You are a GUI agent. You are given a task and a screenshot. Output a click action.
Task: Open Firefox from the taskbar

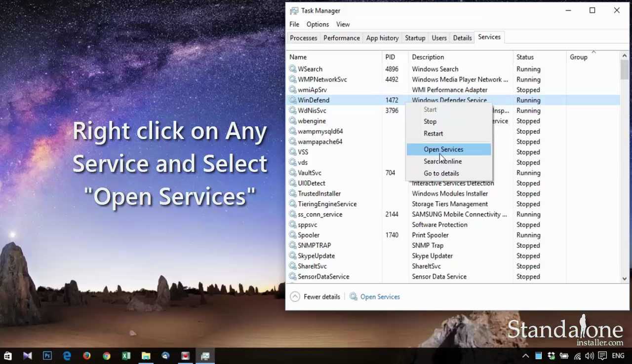[87, 356]
